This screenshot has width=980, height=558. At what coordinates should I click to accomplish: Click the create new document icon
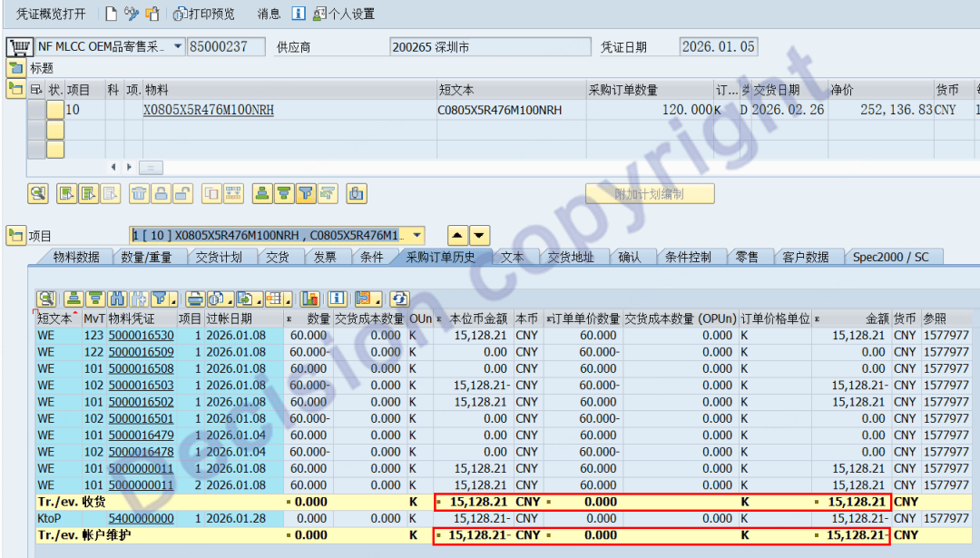pyautogui.click(x=111, y=14)
